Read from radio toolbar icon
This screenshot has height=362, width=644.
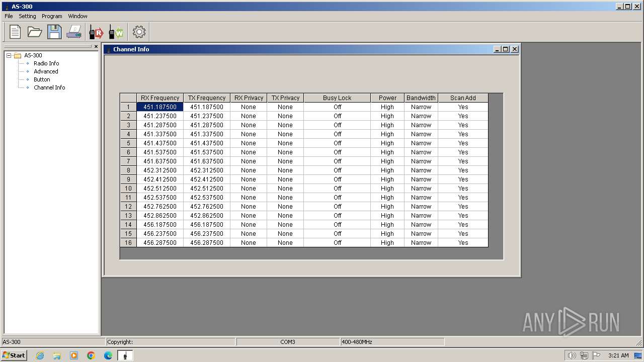[x=96, y=32]
